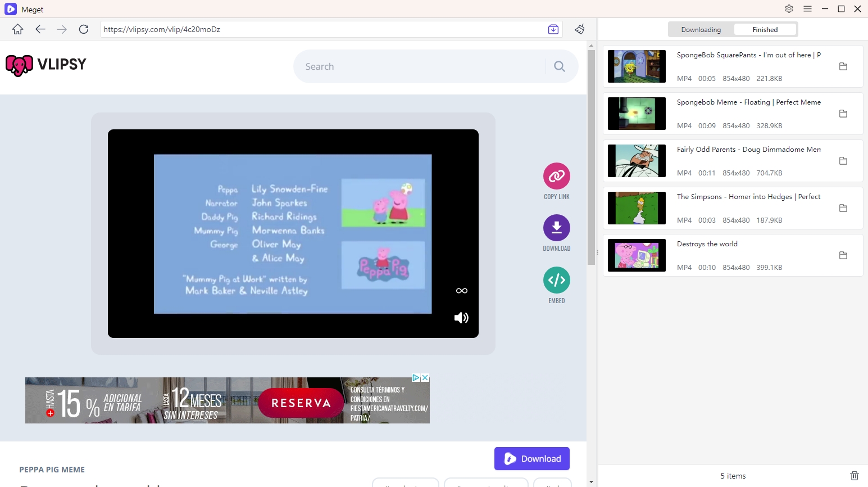Click Fairly Odd Parents thumbnail
Viewport: 868px width, 487px height.
(x=637, y=161)
